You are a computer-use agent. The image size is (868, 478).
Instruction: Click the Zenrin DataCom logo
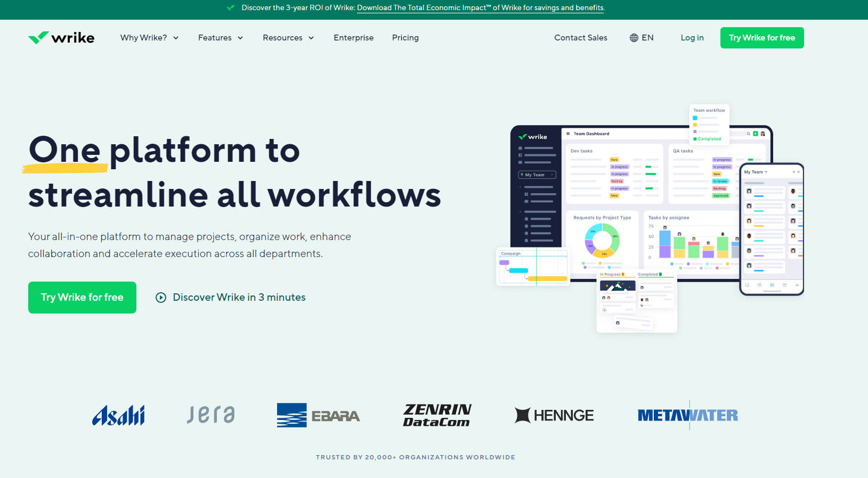click(437, 415)
